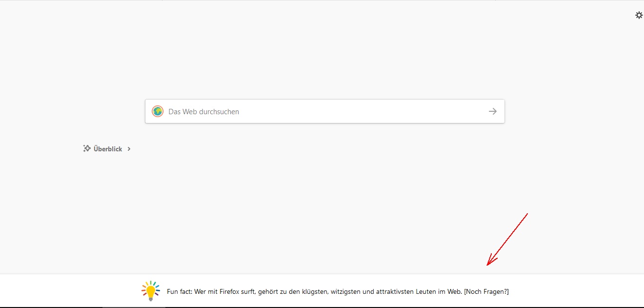Click the 'gehört zu den' text in banner
644x308 pixels.
273,291
